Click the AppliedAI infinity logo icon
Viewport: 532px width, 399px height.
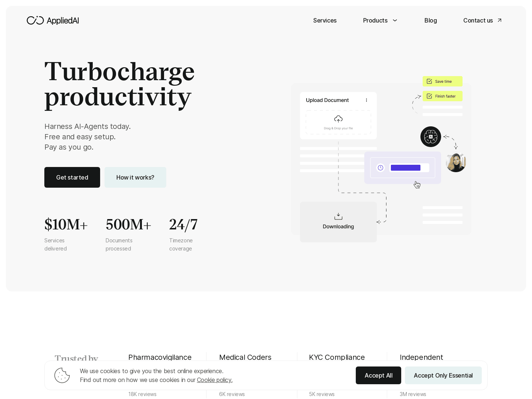[35, 20]
